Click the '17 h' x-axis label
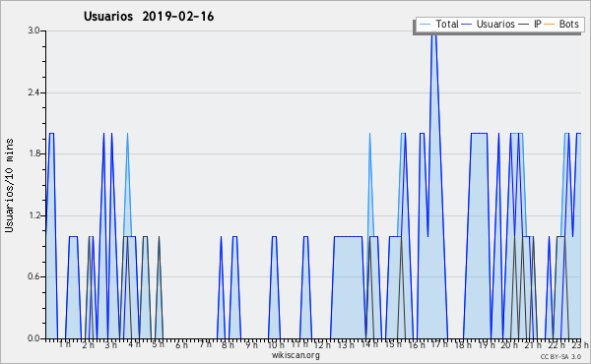Screen dimensions: 591x364 [439, 344]
